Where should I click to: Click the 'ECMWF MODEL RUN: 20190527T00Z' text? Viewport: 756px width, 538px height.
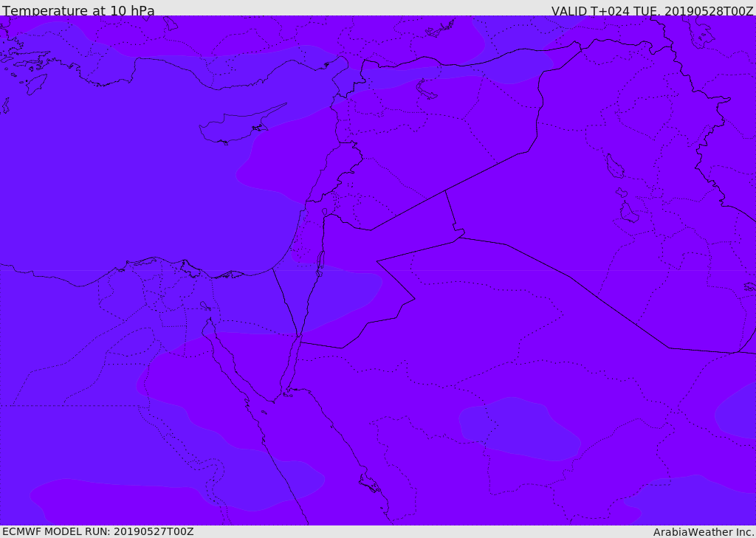[x=98, y=531]
